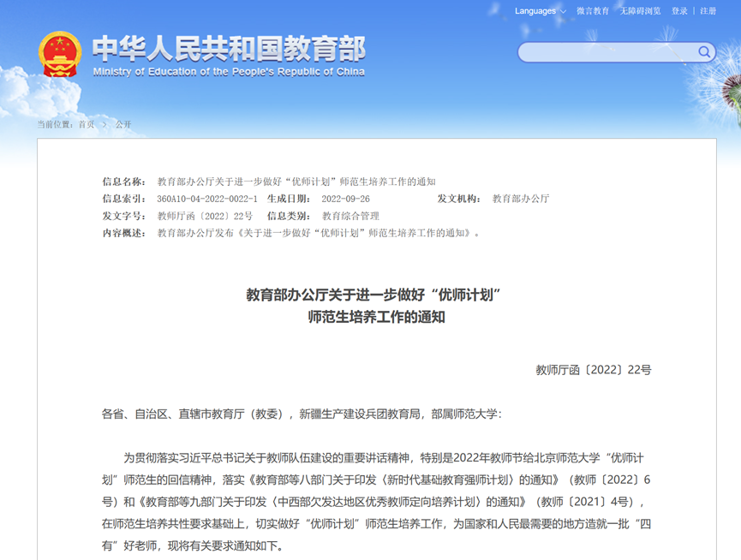This screenshot has width=741, height=560.
Task: Click the 信息名称 label
Action: [x=124, y=182]
